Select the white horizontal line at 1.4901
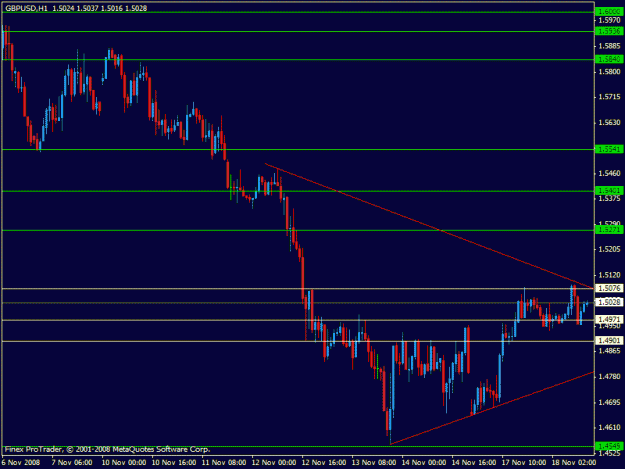The image size is (625, 469). click(298, 341)
